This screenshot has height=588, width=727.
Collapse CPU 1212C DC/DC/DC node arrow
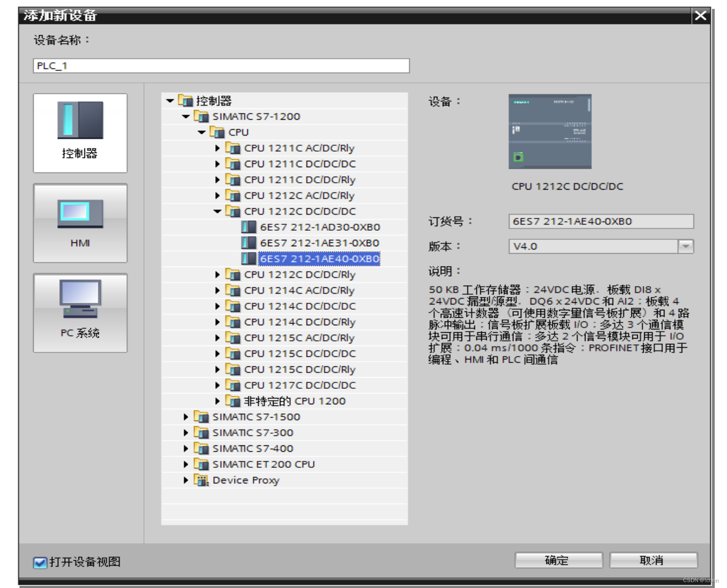tap(217, 211)
